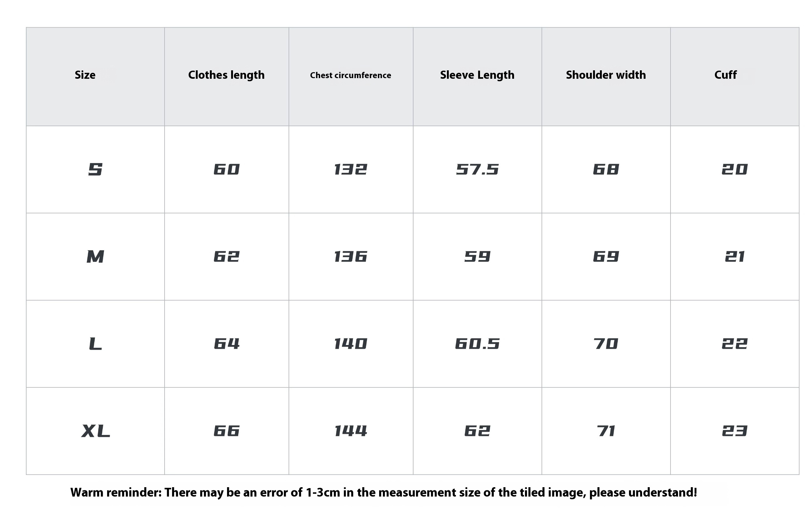Screen dimensions: 812x525
Task: Click the S size row label
Action: tap(95, 169)
